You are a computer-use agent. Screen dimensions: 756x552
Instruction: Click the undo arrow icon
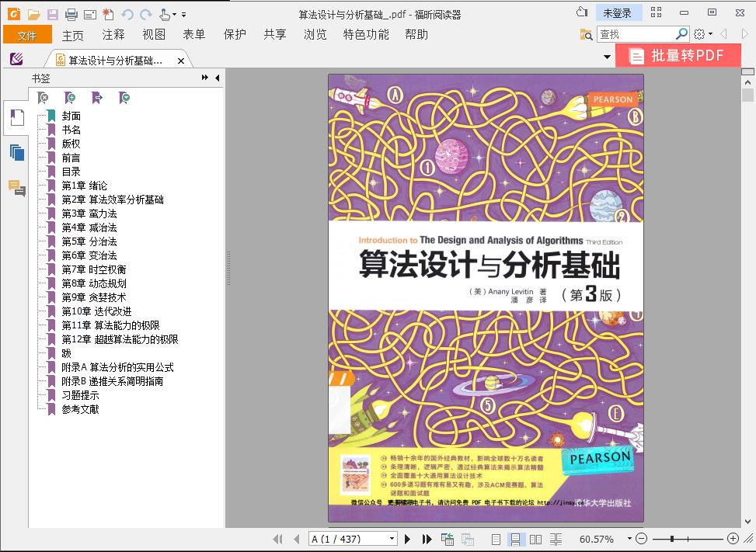click(x=127, y=15)
